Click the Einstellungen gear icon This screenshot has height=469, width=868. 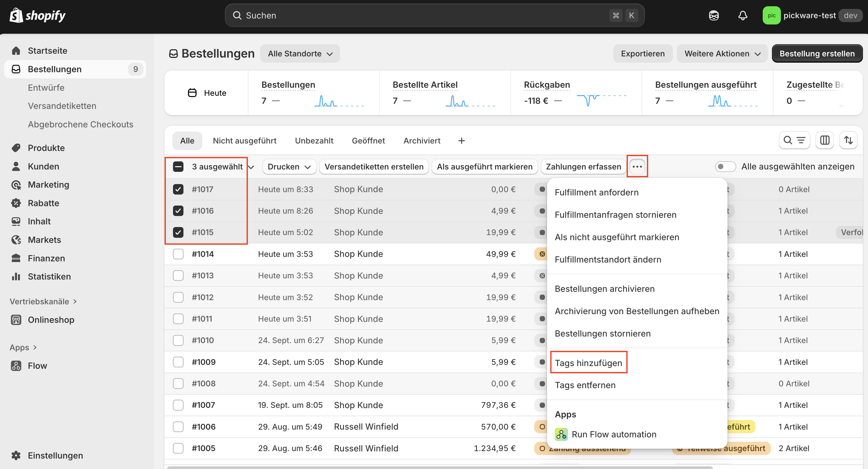16,455
